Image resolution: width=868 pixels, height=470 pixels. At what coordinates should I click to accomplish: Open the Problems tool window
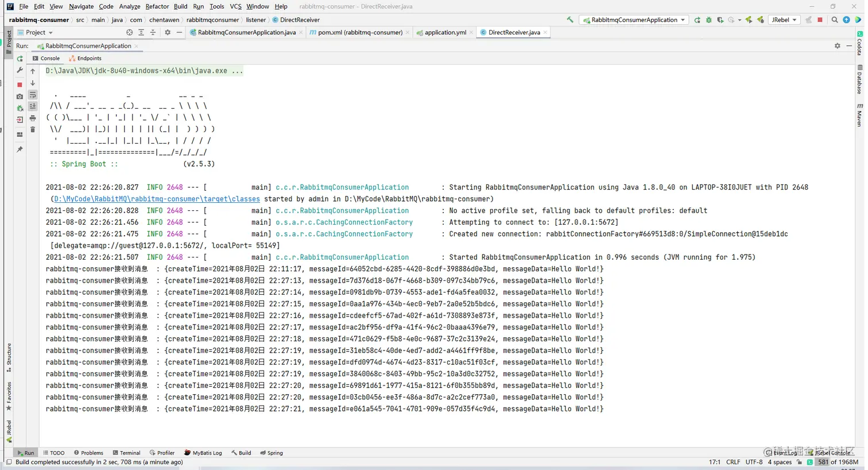(x=88, y=453)
